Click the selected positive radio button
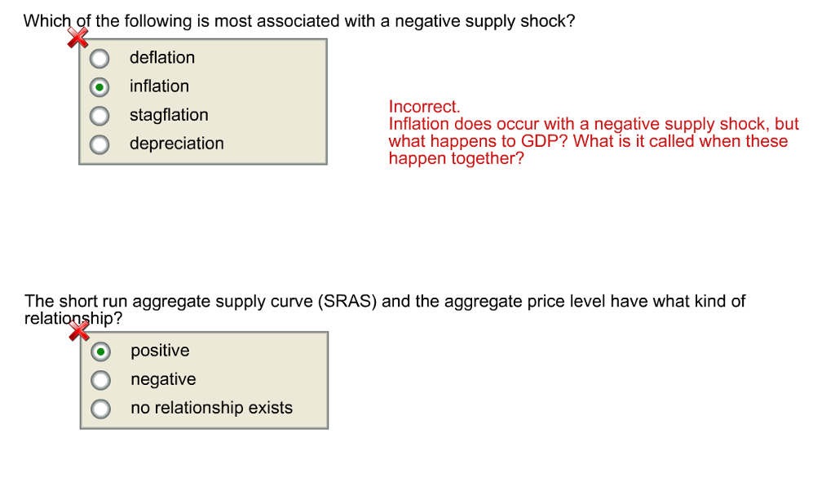 (x=100, y=351)
